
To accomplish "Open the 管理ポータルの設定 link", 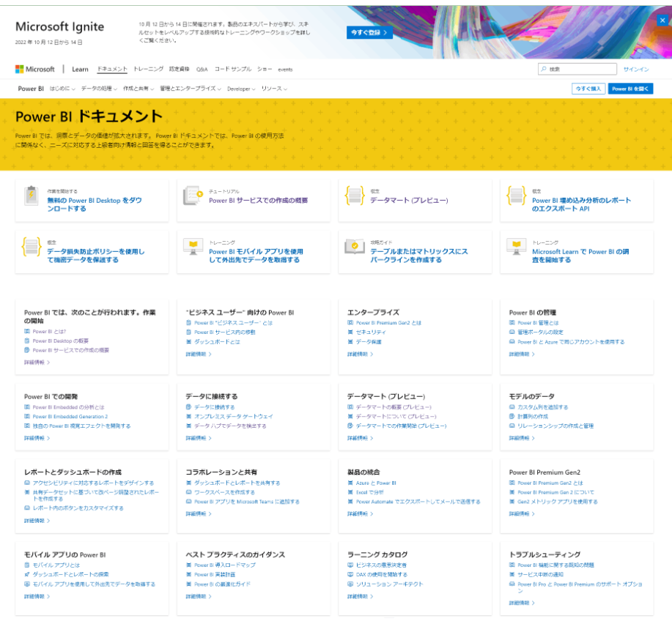I will coord(540,332).
